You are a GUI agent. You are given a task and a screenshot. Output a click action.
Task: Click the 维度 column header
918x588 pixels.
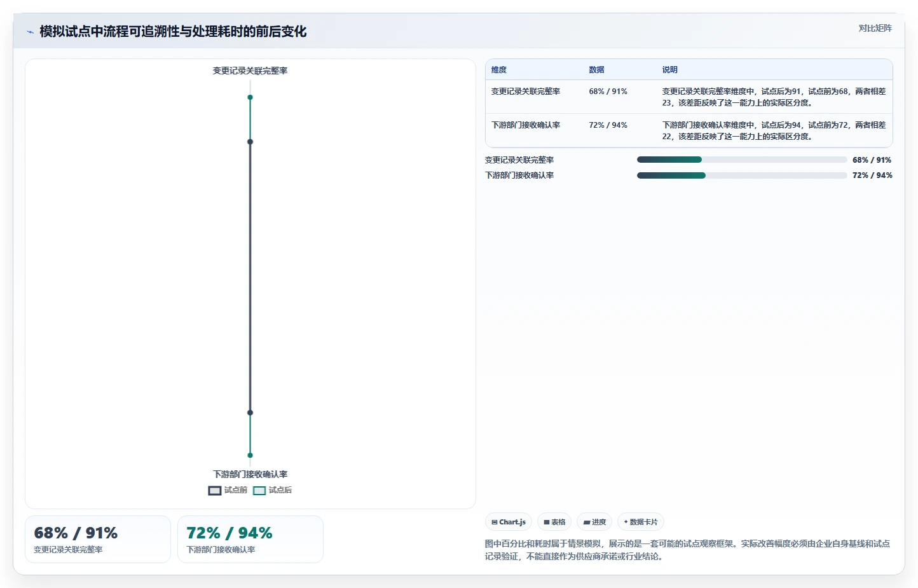[499, 70]
